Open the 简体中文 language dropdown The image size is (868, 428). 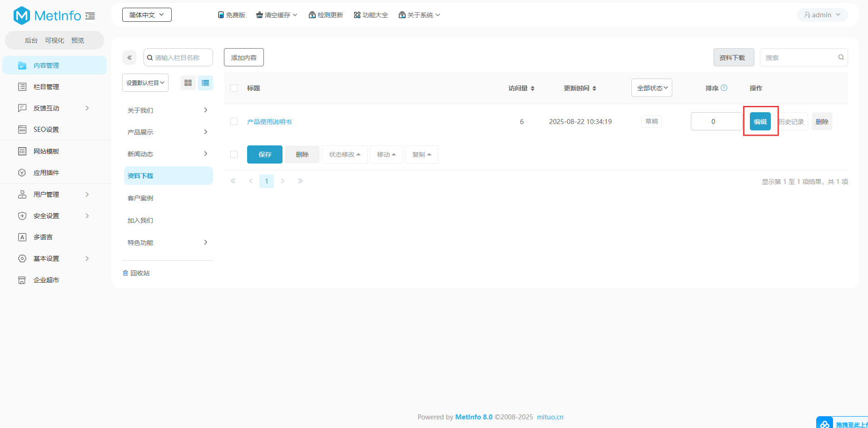tap(147, 15)
